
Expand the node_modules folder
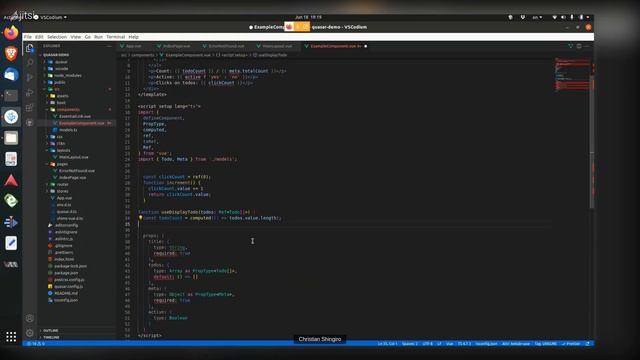(x=68, y=76)
